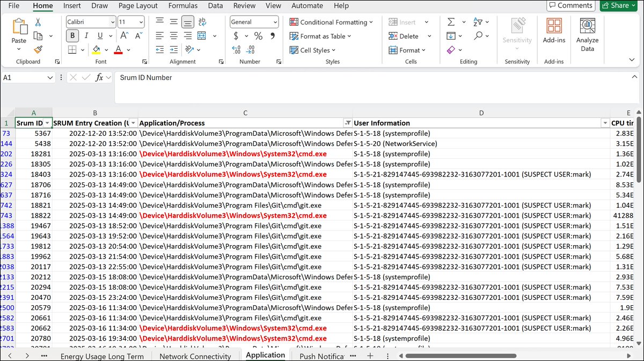Toggle Italic formatting
The width and height of the screenshot is (644, 361).
pos(86,36)
